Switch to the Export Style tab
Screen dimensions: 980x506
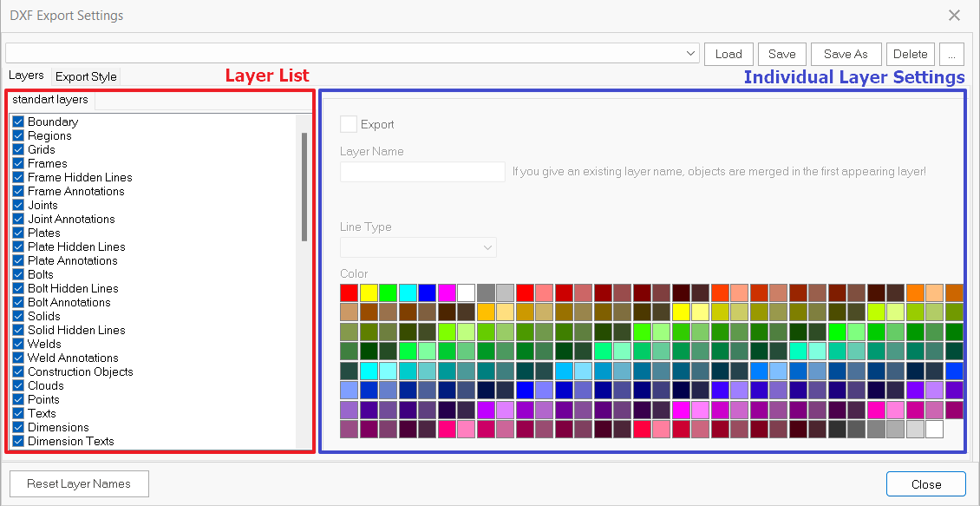(x=86, y=76)
